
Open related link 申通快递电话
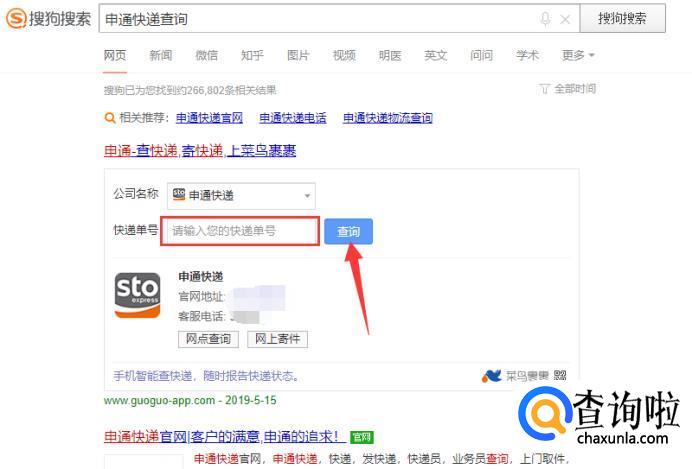click(293, 118)
